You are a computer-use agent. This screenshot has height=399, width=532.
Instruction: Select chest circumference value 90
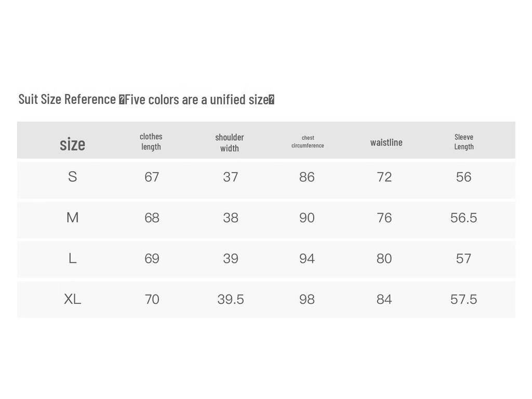pyautogui.click(x=307, y=218)
